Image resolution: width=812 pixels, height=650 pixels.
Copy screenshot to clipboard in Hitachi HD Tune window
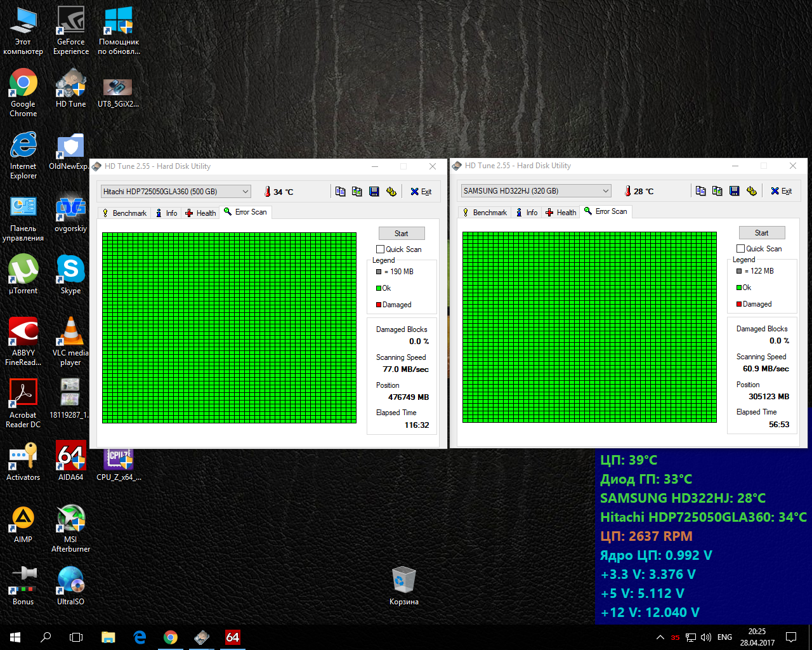pyautogui.click(x=357, y=192)
